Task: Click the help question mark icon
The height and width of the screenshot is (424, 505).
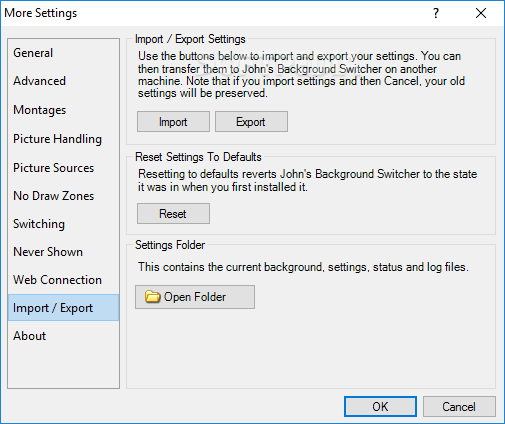Action: (436, 13)
